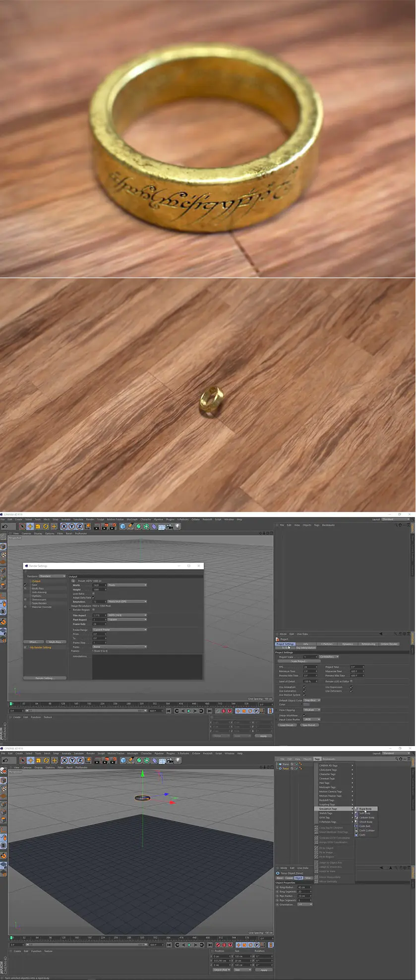The width and height of the screenshot is (416, 980).
Task: Click Cube primitive icon in upper toolbar
Action: 122,526
